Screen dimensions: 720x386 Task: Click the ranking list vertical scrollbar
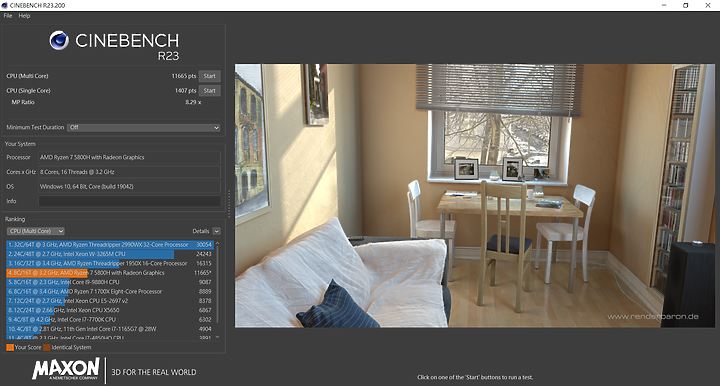pyautogui.click(x=218, y=285)
